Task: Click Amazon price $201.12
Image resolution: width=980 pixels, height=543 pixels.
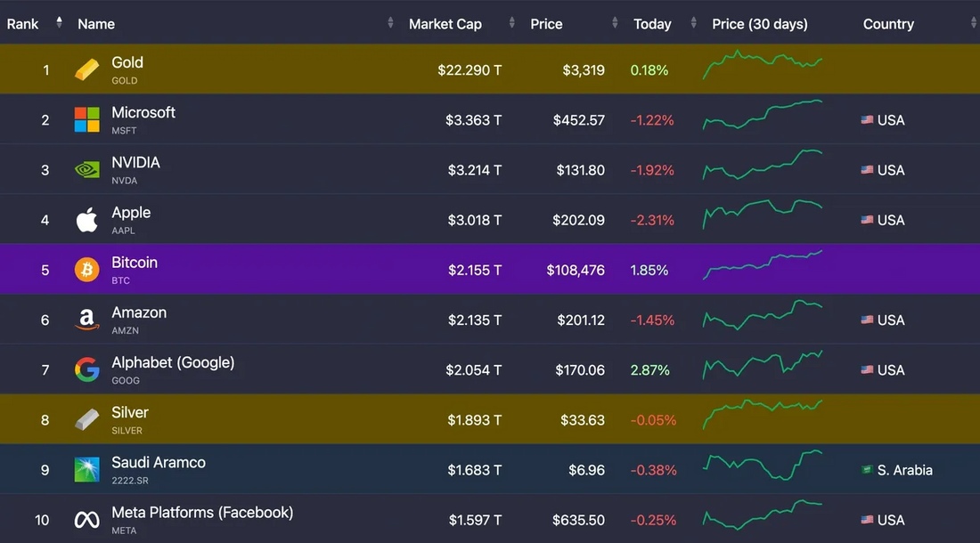Action: tap(581, 320)
